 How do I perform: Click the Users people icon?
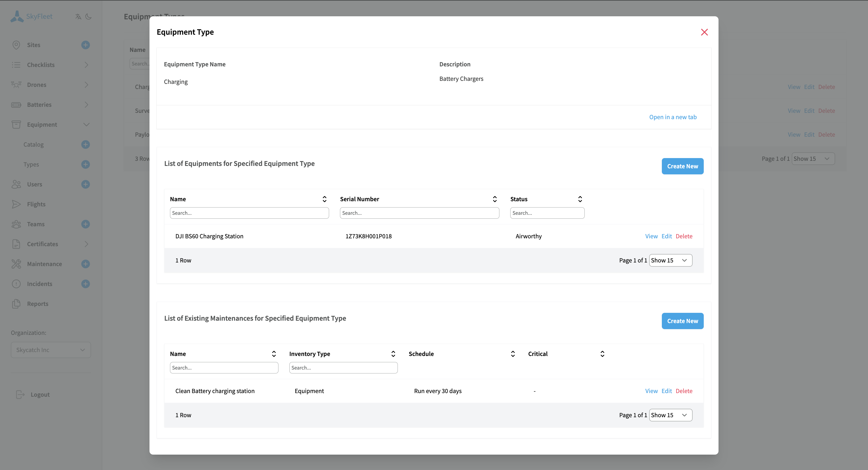point(16,184)
